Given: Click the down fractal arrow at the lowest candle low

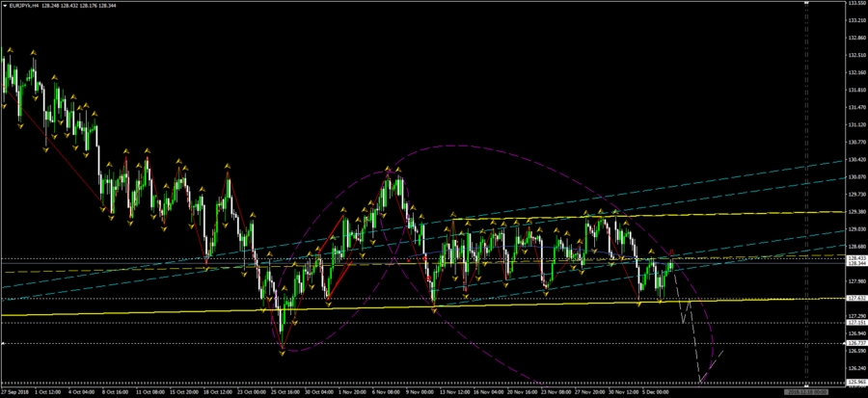Looking at the screenshot, I should pyautogui.click(x=282, y=354).
